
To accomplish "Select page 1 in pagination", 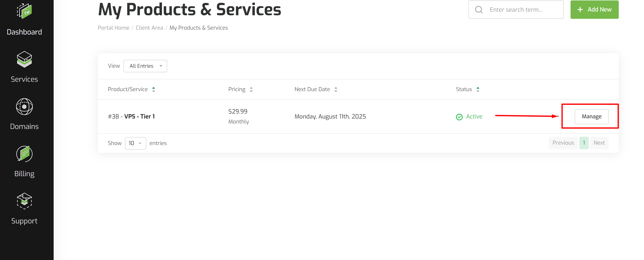I will tap(584, 143).
